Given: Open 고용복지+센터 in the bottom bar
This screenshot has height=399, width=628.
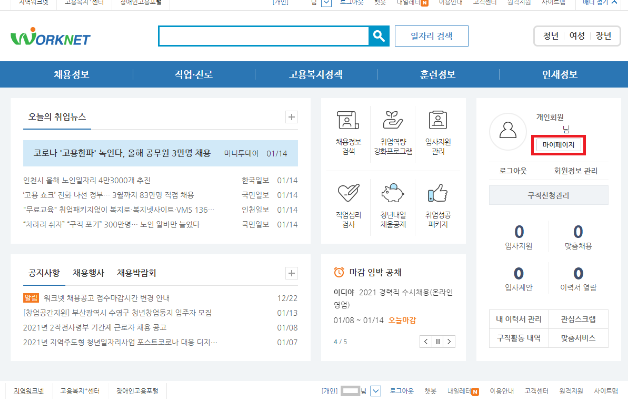Looking at the screenshot, I should pos(80,391).
